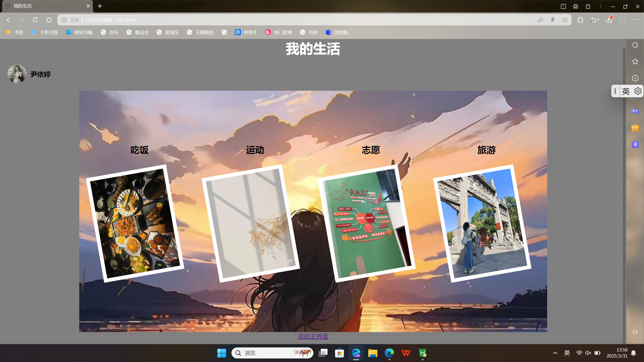Screen dimensions: 644x362
Task: Open the extensions puzzle icon
Action: 580,20
